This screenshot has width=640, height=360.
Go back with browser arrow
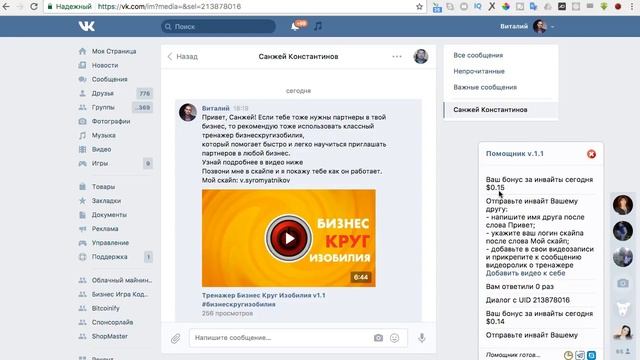coord(6,7)
